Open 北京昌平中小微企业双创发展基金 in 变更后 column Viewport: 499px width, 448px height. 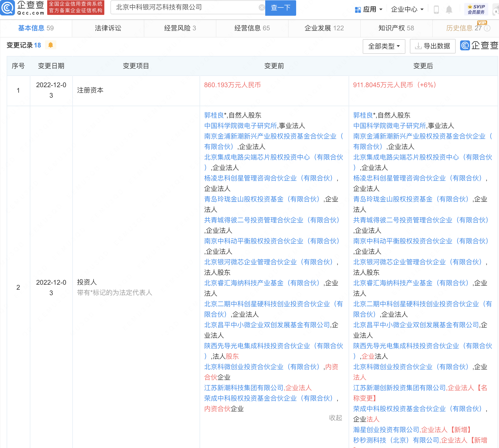[416, 325]
